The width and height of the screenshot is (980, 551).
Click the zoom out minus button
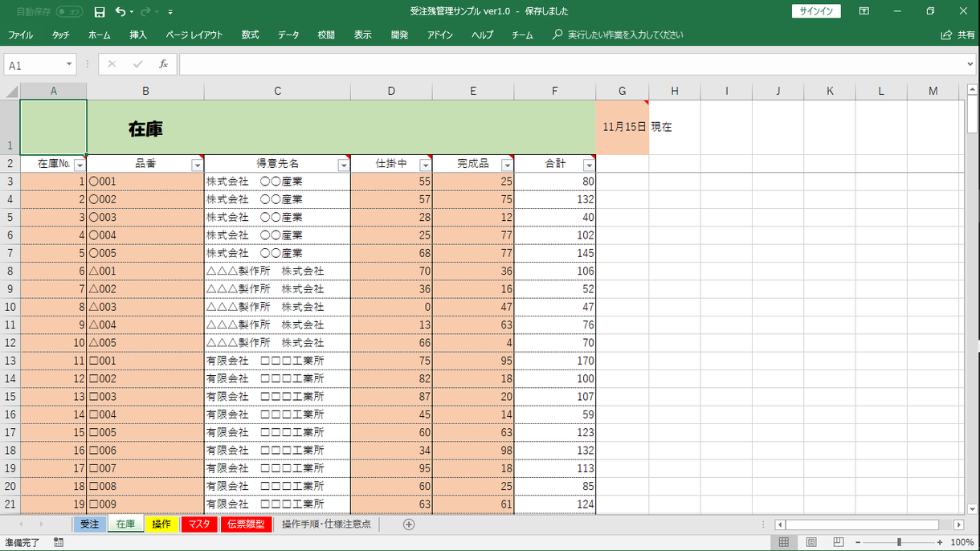coord(856,543)
